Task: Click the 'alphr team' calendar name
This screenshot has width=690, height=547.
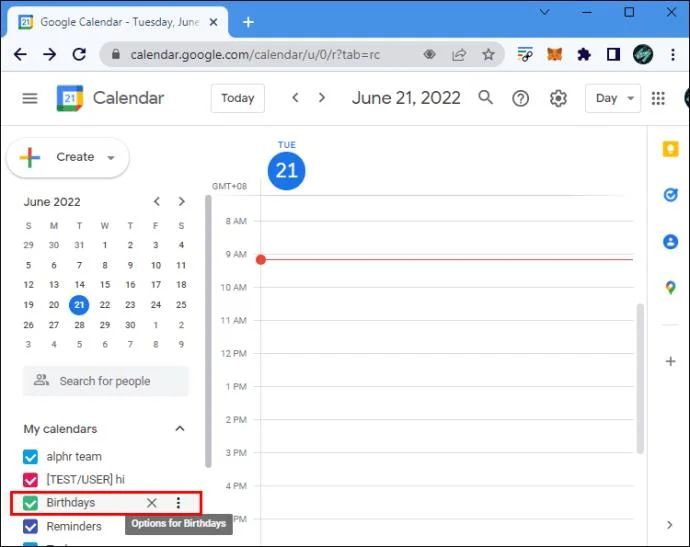Action: coord(74,457)
